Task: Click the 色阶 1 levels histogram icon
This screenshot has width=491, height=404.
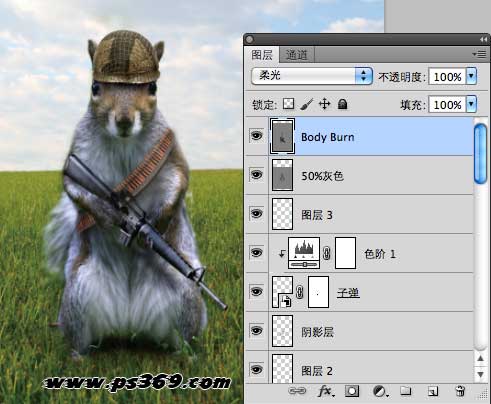Action: [304, 253]
